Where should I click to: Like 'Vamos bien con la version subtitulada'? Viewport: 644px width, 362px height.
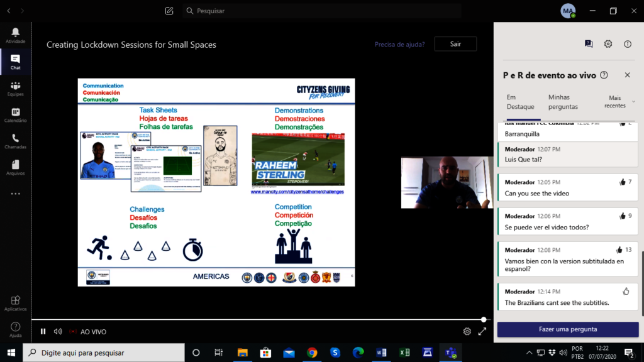(x=619, y=250)
